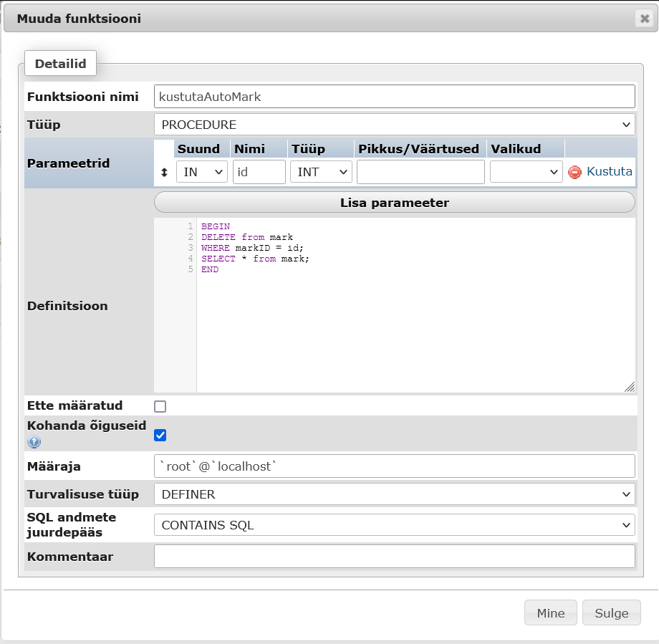659x644 pixels.
Task: Expand the Valikud options dropdown
Action: (526, 172)
